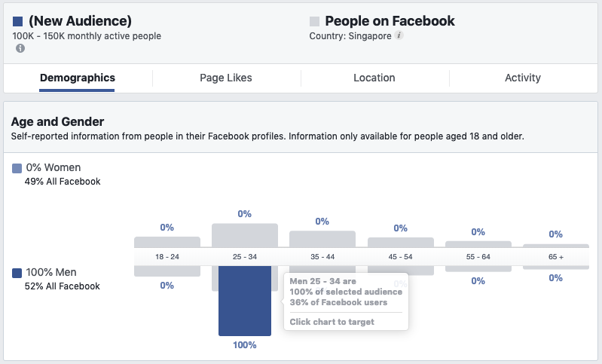Select the 65 + age group label
Image resolution: width=602 pixels, height=364 pixels.
tap(556, 257)
